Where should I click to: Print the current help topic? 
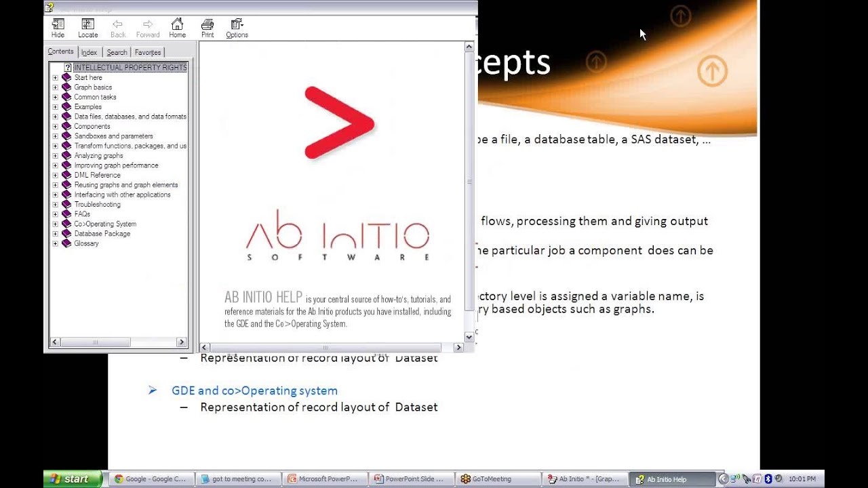(x=208, y=28)
